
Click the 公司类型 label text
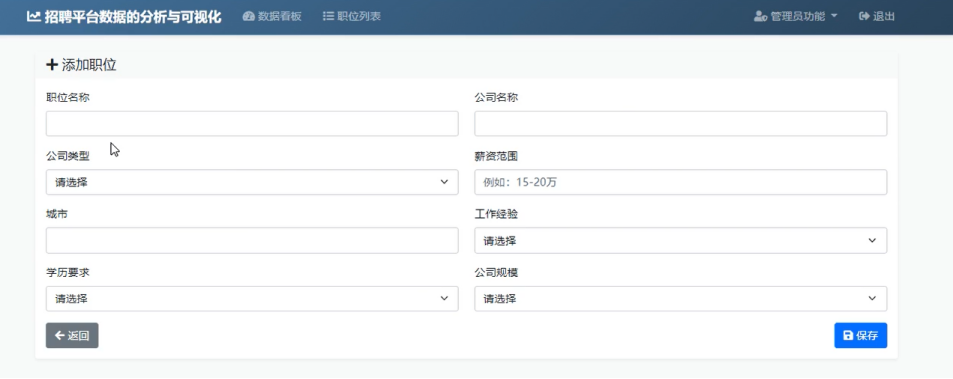pyautogui.click(x=68, y=156)
